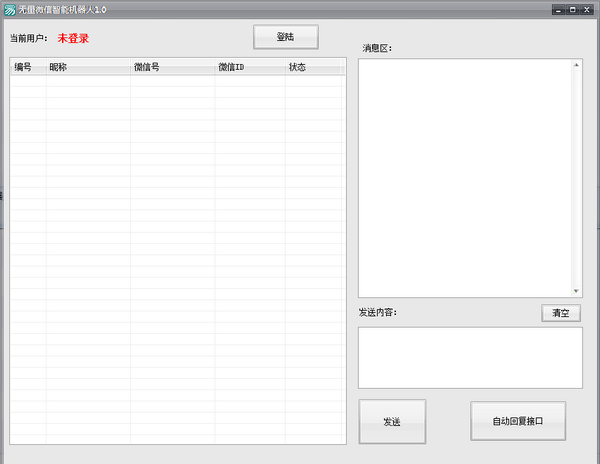Click the 登陆 login button
Viewport: 600px width, 464px height.
285,37
